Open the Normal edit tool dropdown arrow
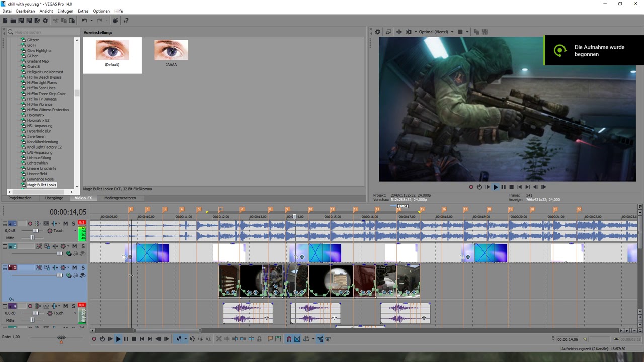The width and height of the screenshot is (644, 362). pos(186,339)
